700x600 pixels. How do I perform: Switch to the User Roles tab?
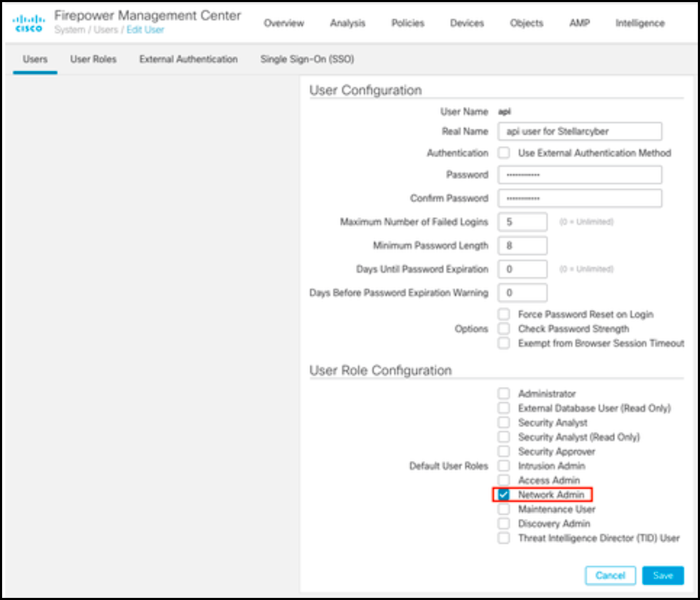click(x=93, y=59)
